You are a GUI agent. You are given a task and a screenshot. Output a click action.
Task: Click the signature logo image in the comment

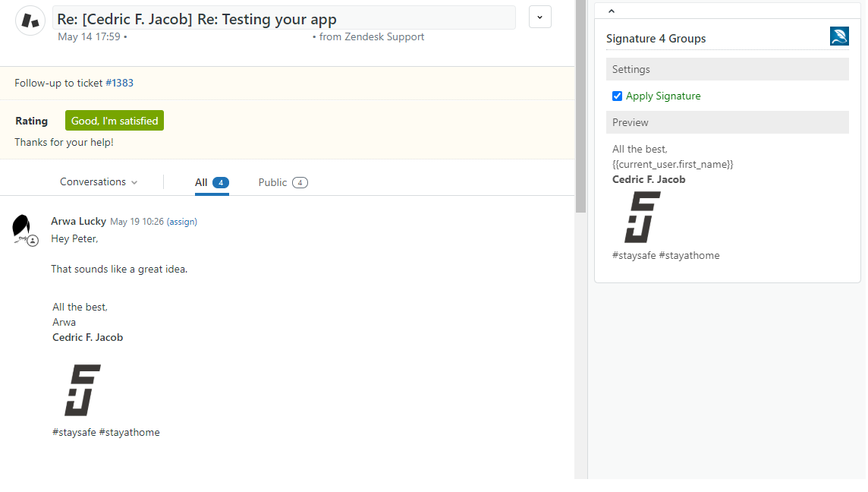coord(82,389)
